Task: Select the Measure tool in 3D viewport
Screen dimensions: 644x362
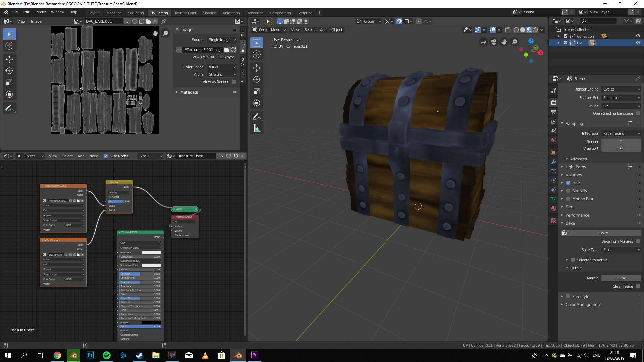Action: 257,129
